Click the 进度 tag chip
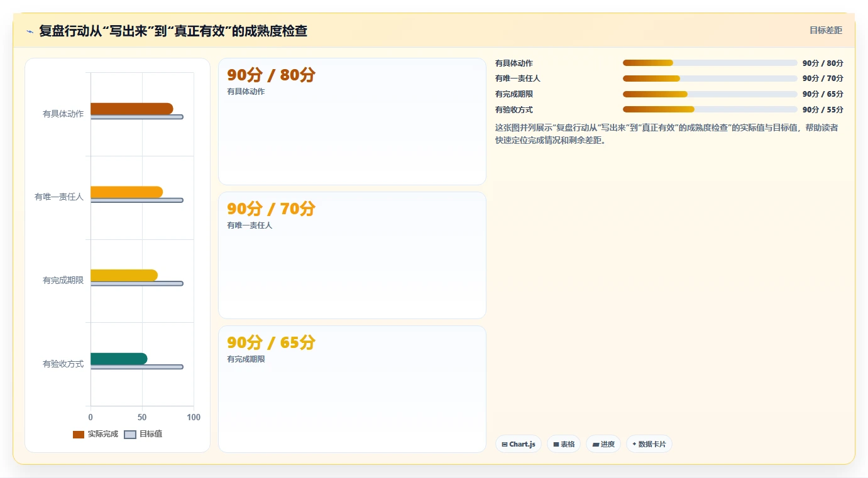 pos(603,444)
